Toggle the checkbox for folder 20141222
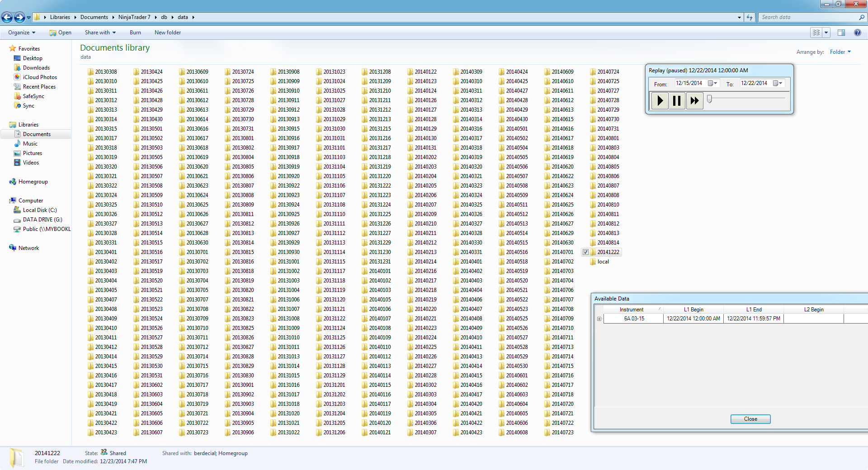868x470 pixels. 585,252
